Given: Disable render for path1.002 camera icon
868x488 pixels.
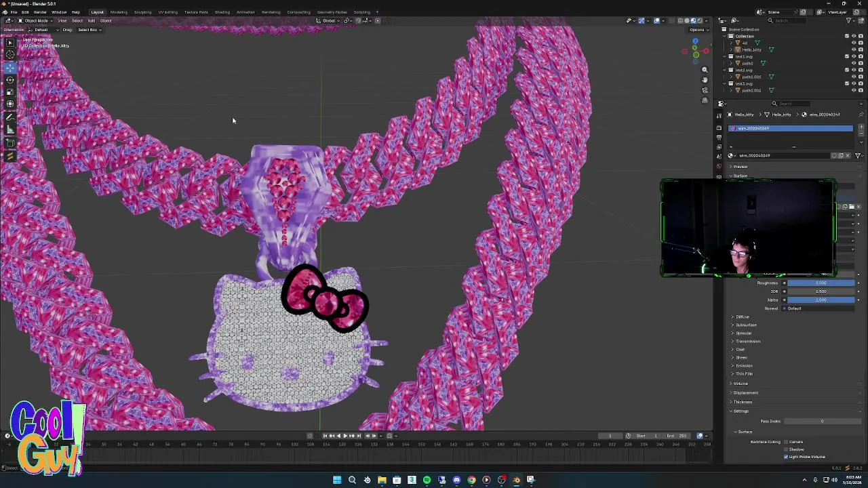Looking at the screenshot, I should (861, 90).
